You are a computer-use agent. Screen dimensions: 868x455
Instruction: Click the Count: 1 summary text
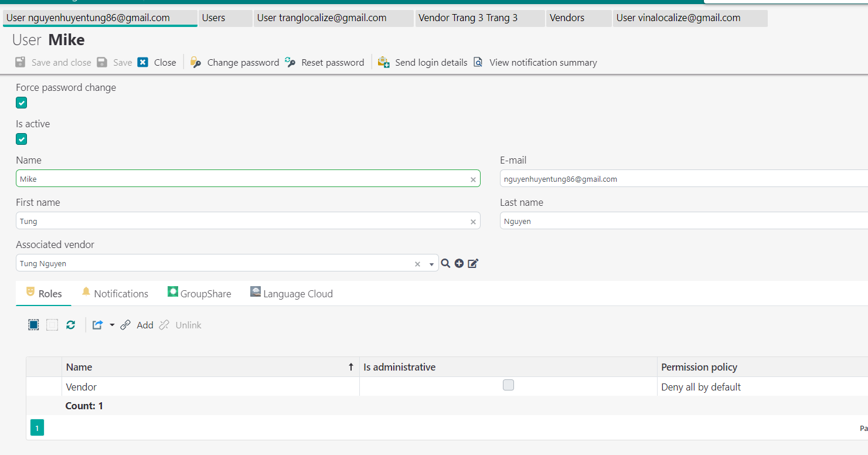[x=84, y=406]
